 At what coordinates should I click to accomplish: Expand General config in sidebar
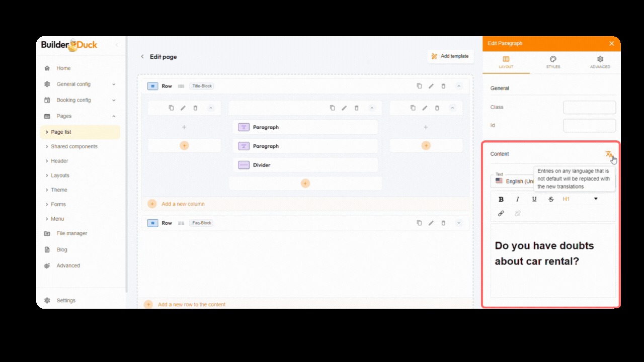point(80,84)
